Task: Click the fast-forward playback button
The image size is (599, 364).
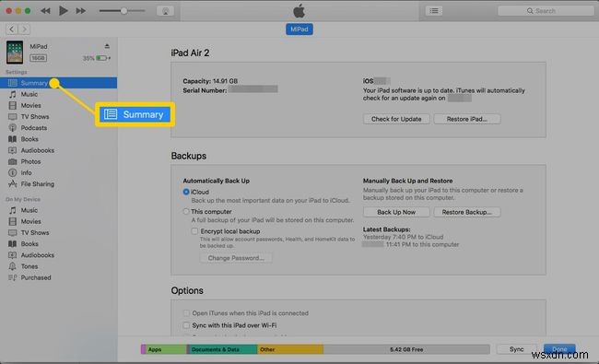Action: point(80,11)
